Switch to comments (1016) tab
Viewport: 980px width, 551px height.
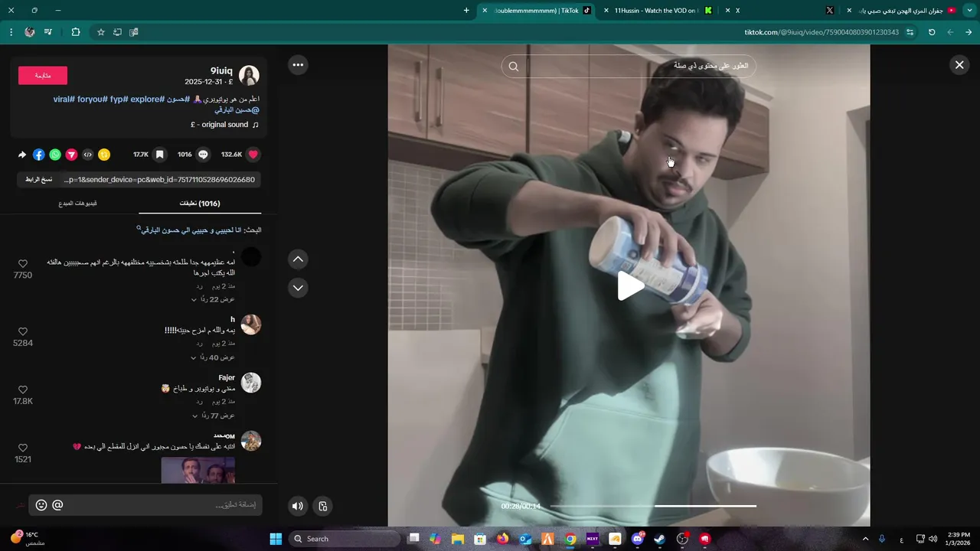200,204
